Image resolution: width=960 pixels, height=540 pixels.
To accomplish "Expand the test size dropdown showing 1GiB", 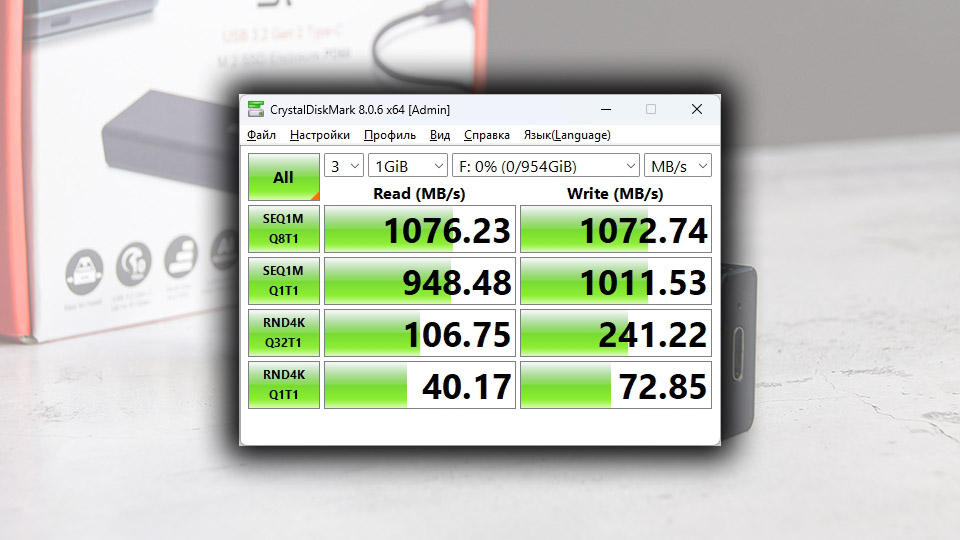I will (408, 166).
